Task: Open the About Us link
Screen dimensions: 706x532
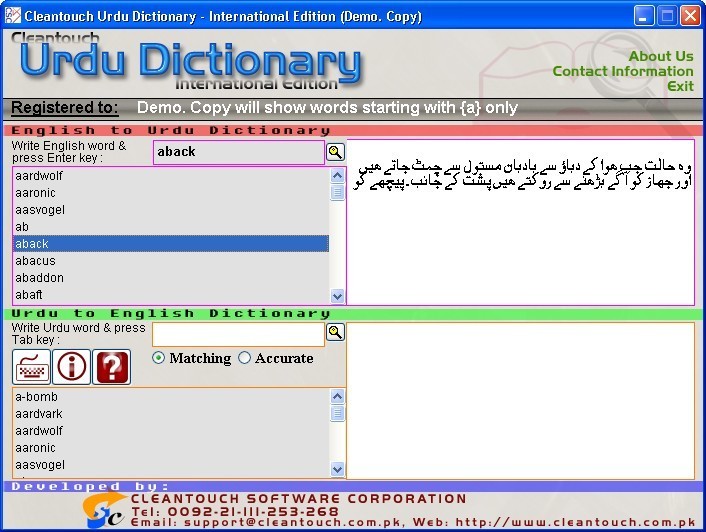Action: [x=661, y=56]
